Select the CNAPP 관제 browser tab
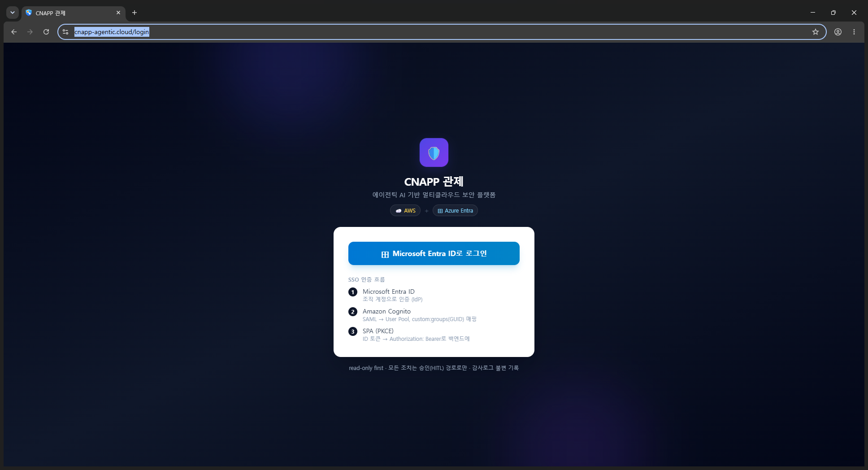 [x=74, y=13]
